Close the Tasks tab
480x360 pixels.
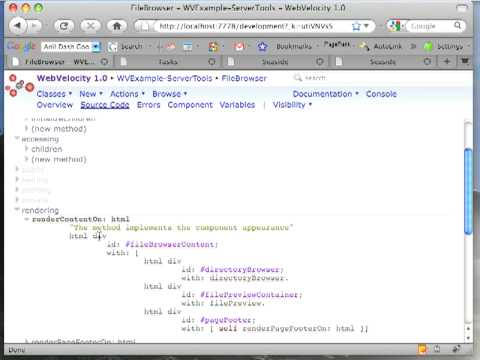[212, 62]
